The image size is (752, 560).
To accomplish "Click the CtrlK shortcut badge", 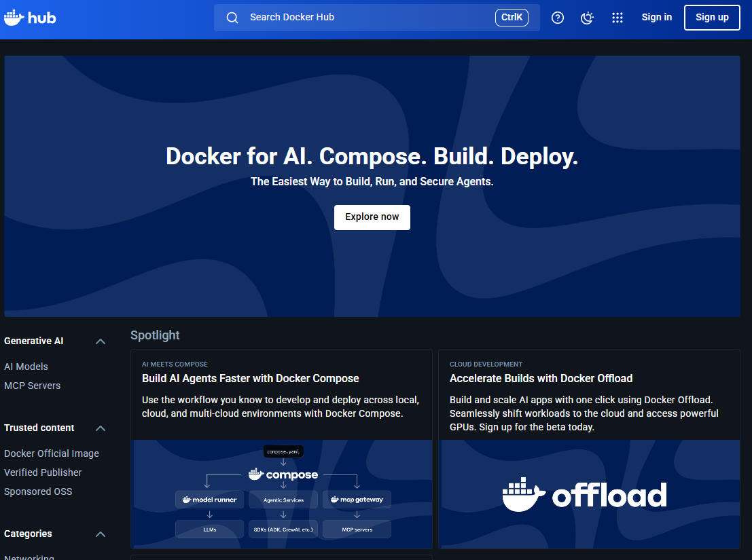I will click(512, 17).
